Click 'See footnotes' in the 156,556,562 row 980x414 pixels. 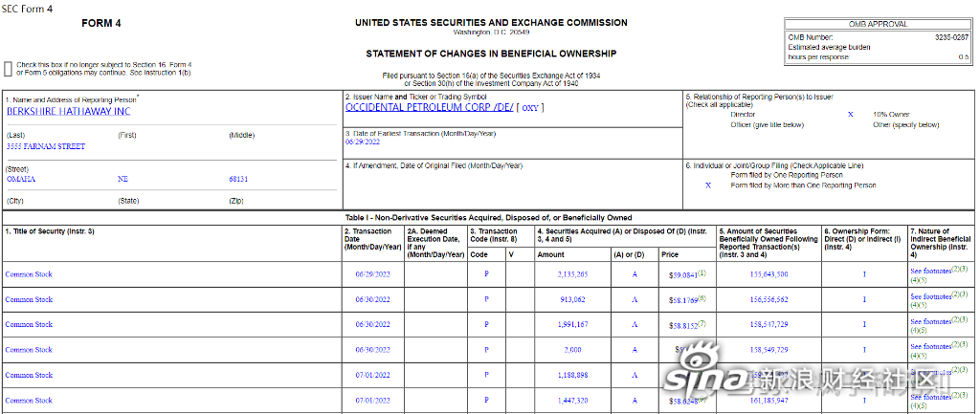tap(930, 297)
